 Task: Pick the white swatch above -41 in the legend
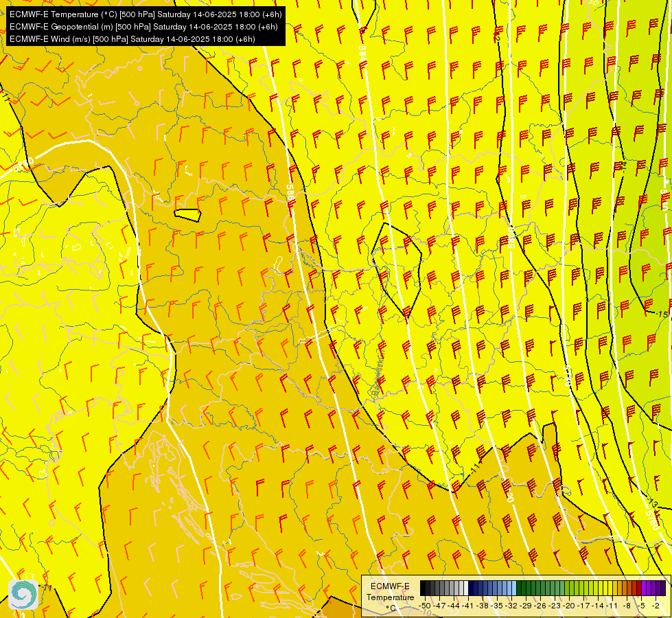(466, 588)
